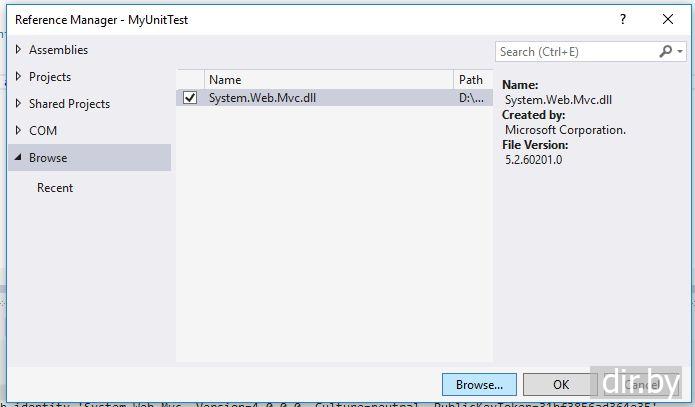Open the search options dropdown arrow
695x407 pixels.
tap(681, 51)
